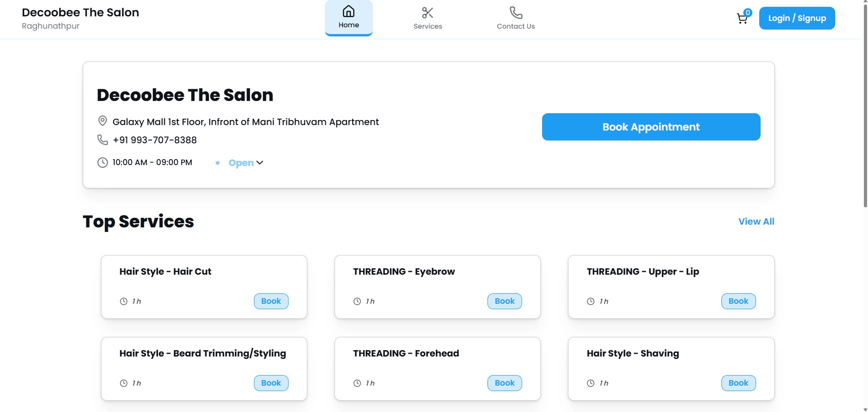Book the Hair Style - Shaving service
The image size is (868, 412).
(738, 383)
